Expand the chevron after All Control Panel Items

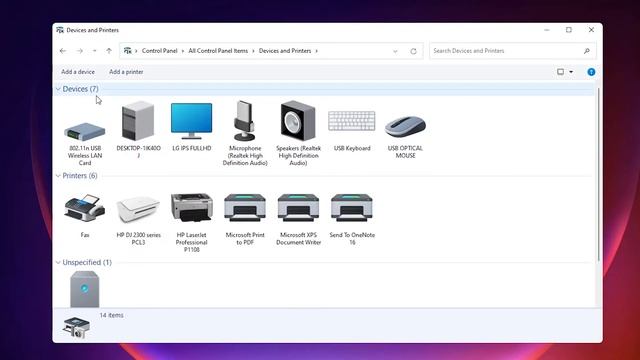pyautogui.click(x=253, y=51)
